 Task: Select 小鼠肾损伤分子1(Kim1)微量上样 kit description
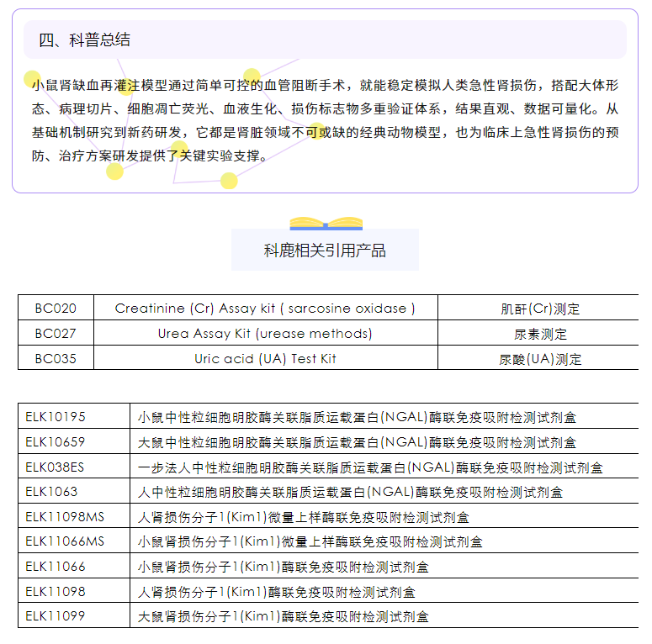[310, 542]
